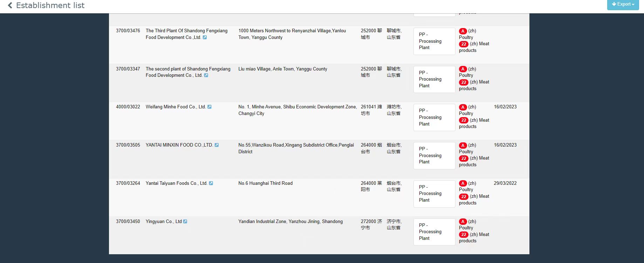Click postal code 261041 in Weifang Minhe row
The height and width of the screenshot is (263, 644).
[368, 107]
